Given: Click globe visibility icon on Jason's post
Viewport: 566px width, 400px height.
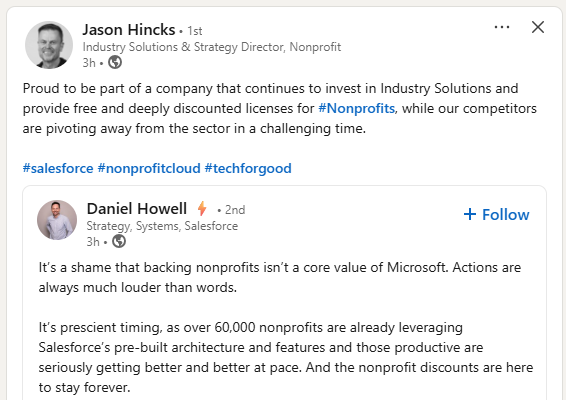Looking at the screenshot, I should pyautogui.click(x=115, y=62).
